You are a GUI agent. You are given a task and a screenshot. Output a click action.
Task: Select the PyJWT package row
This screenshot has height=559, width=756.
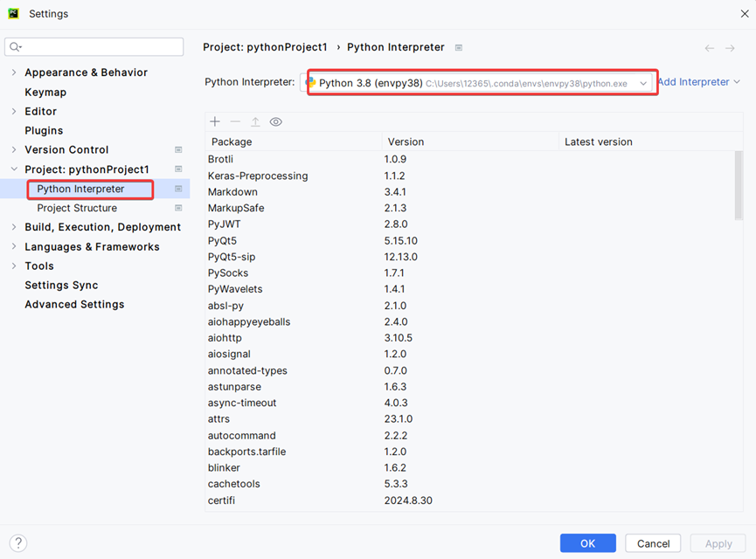[469, 224]
